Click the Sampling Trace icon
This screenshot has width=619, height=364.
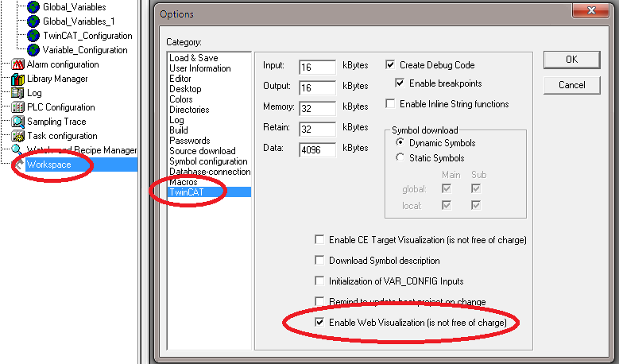pos(17,122)
